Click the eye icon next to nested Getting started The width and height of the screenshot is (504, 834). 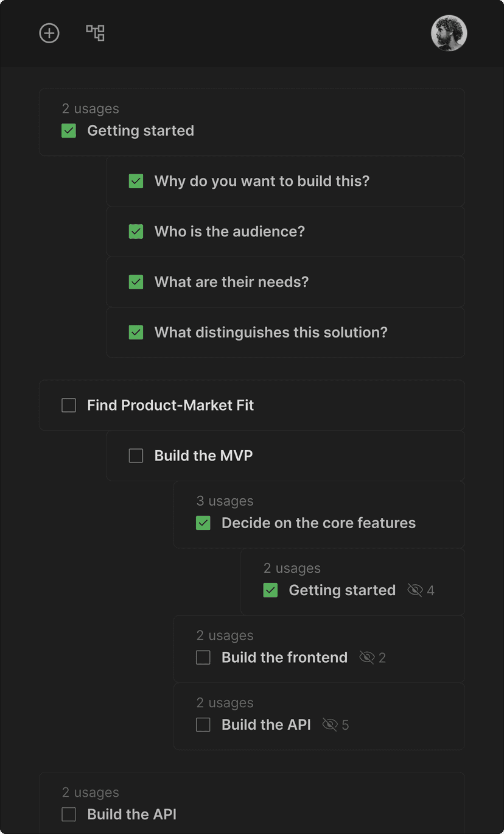(x=415, y=590)
